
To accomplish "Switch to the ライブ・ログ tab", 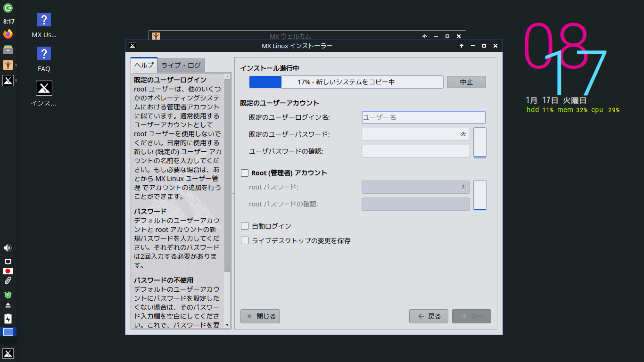I will coord(181,65).
